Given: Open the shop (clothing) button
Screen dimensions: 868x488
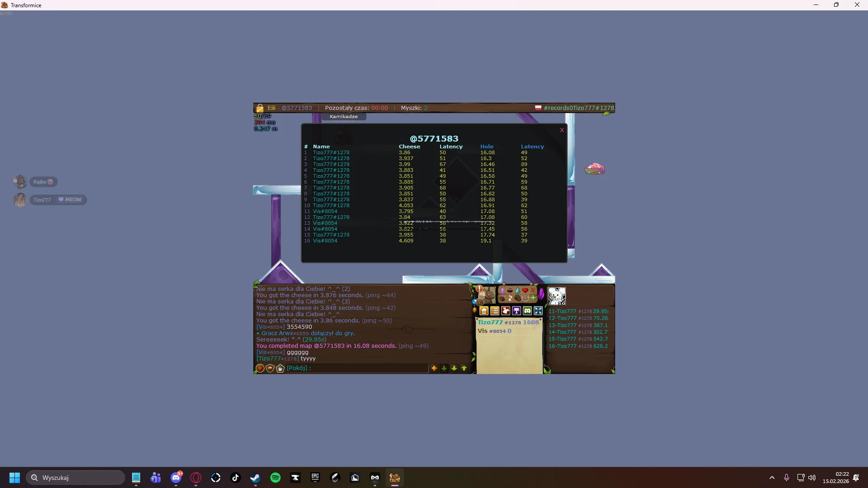Looking at the screenshot, I should pyautogui.click(x=506, y=311).
